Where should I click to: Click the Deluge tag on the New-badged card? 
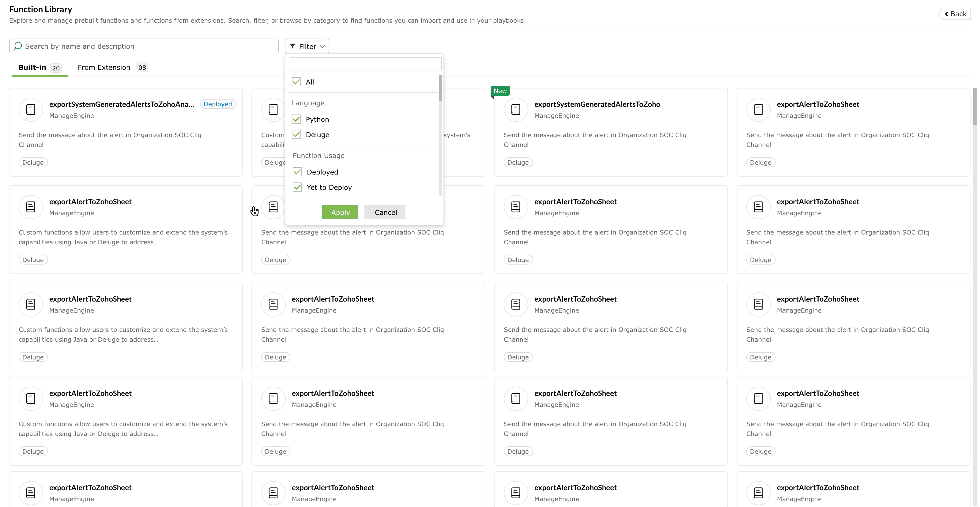[518, 162]
